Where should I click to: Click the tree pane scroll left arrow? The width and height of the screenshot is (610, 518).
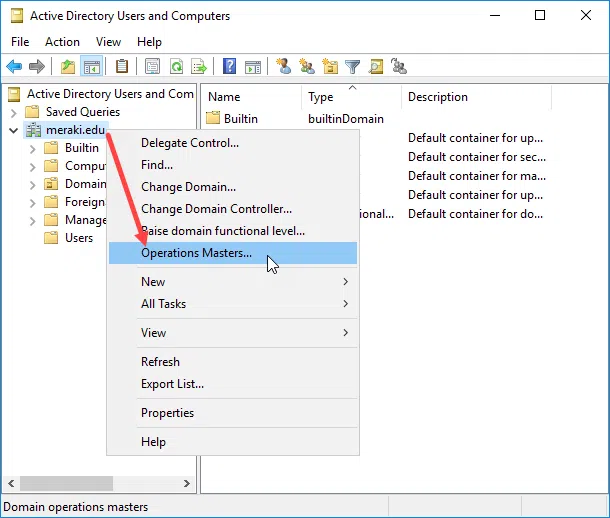11,483
